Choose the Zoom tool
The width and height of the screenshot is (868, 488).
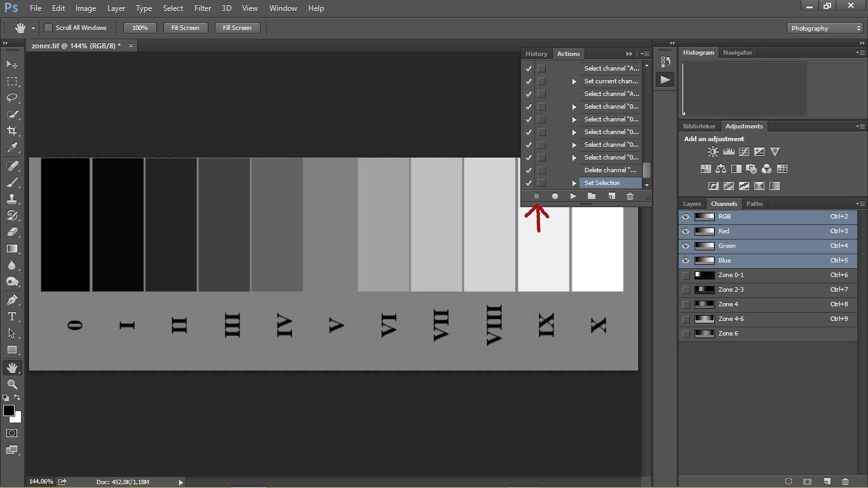pos(12,384)
